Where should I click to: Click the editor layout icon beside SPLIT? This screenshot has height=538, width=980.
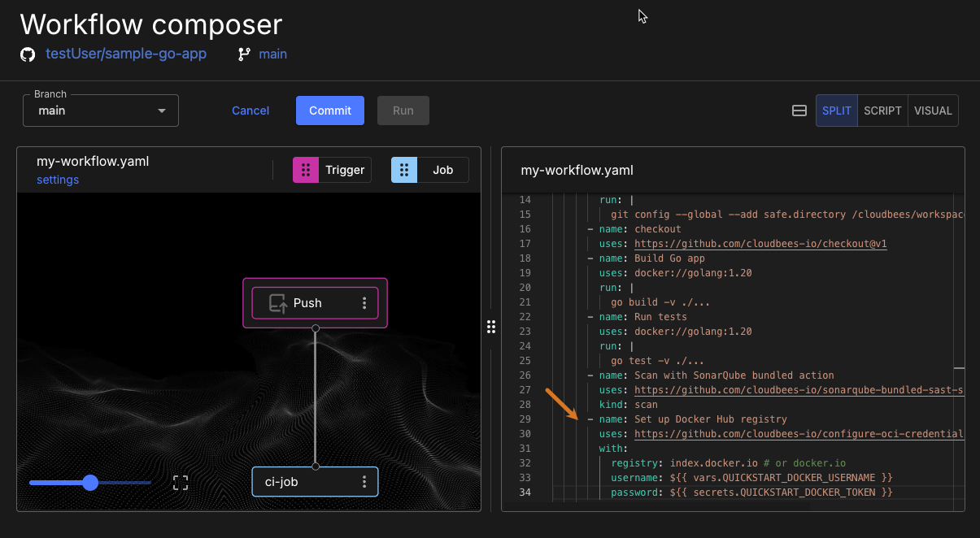tap(799, 111)
